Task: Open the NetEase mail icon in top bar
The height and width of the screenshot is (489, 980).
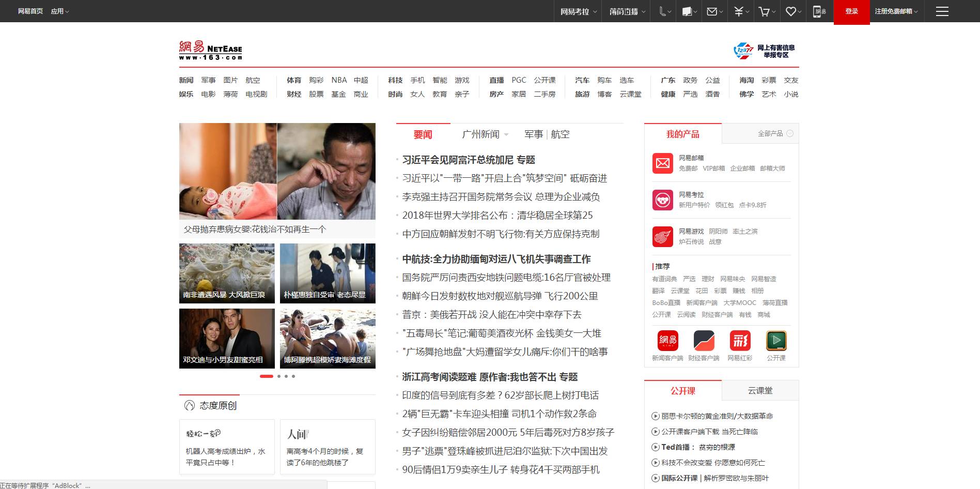Action: pyautogui.click(x=712, y=11)
